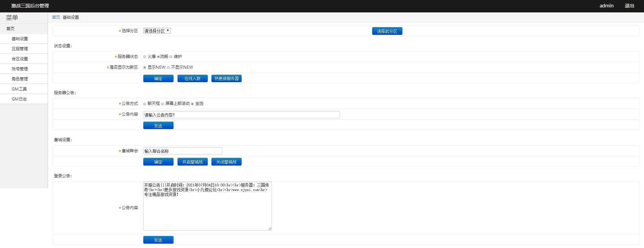The height and width of the screenshot is (248, 644).
Task: Click the 选择此分区 button
Action: click(x=387, y=31)
